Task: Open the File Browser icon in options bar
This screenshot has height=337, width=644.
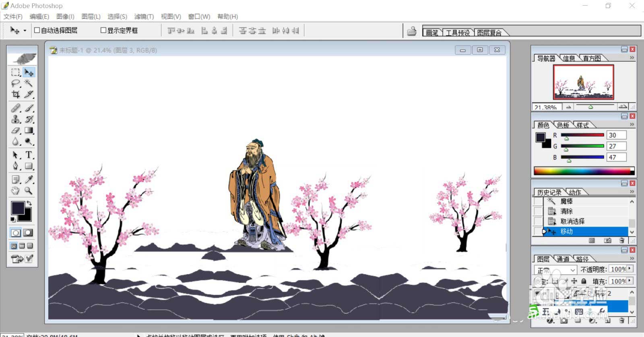Action: pos(411,31)
